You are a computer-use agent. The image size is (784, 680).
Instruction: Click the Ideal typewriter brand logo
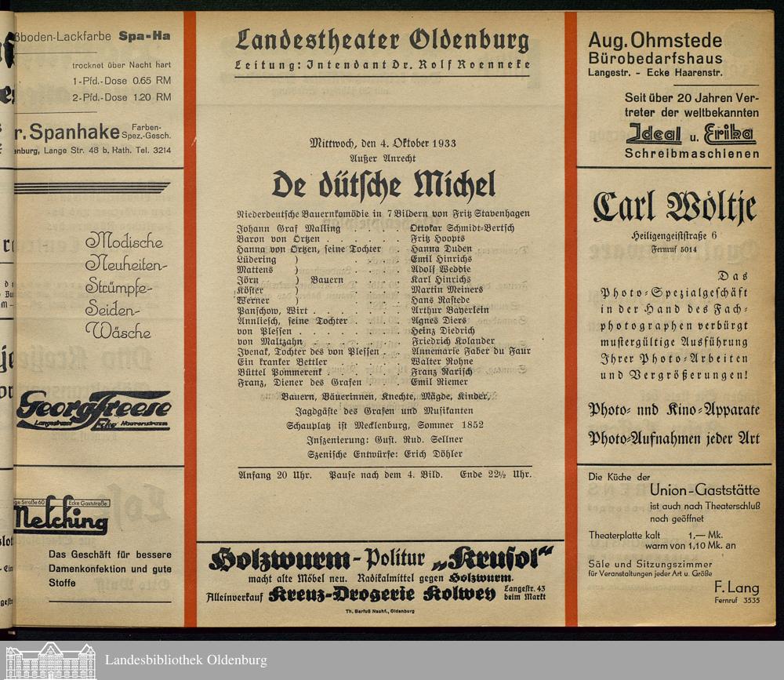click(x=654, y=134)
